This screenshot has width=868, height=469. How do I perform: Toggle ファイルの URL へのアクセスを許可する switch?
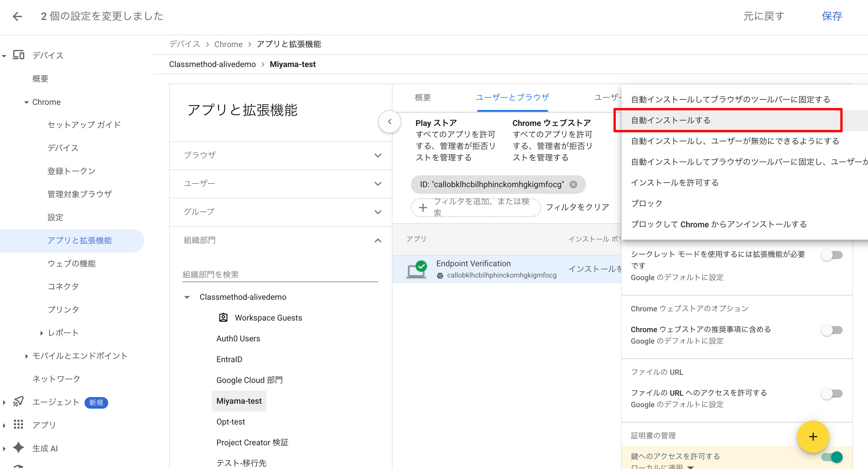[x=832, y=393]
